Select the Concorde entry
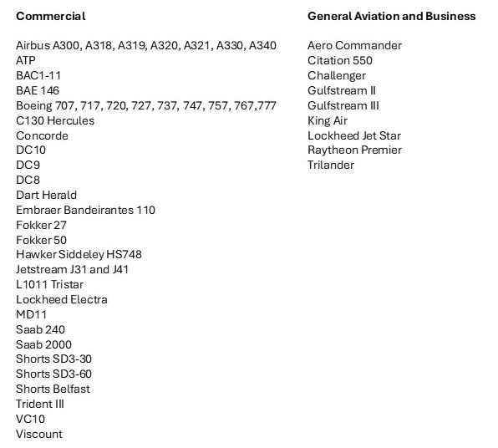This screenshot has width=498, height=448. point(43,135)
